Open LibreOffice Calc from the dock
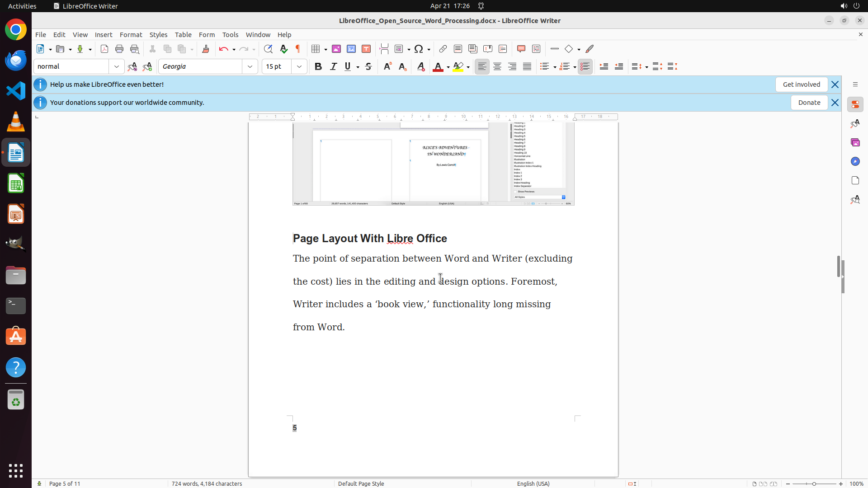This screenshot has width=868, height=488. [16, 183]
